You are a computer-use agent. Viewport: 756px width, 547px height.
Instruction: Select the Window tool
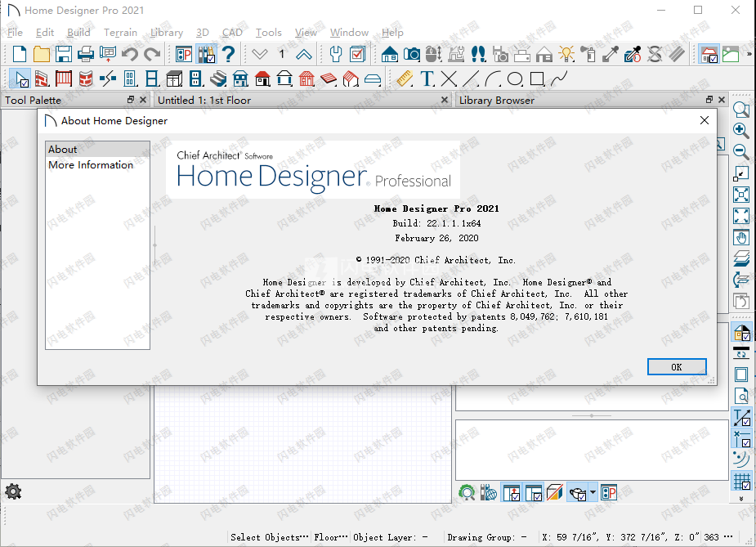coord(152,78)
